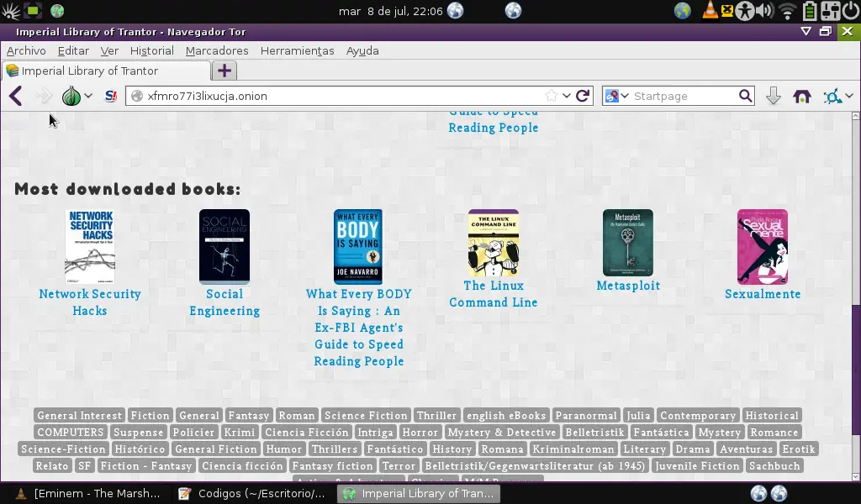Viewport: 861px width, 504px height.
Task: Open a new tab with plus button
Action: [x=224, y=71]
